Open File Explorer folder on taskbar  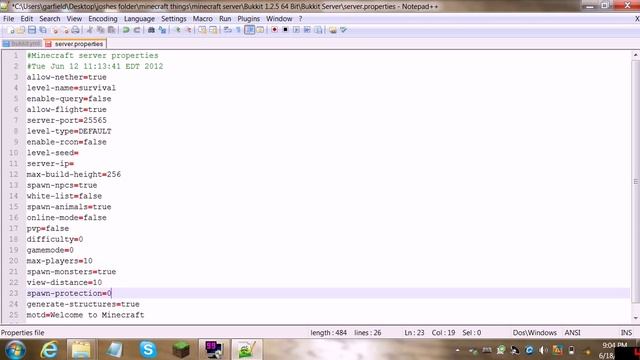click(81, 350)
